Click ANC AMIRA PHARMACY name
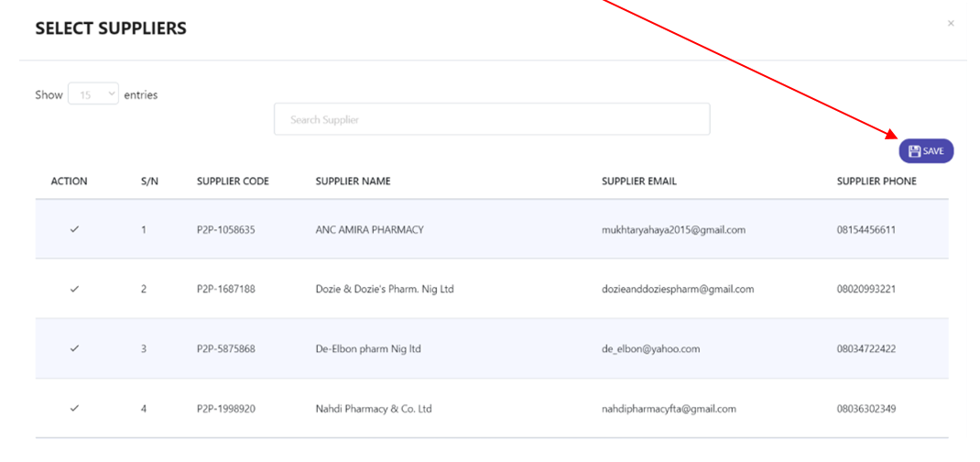980x462 pixels. pos(369,229)
